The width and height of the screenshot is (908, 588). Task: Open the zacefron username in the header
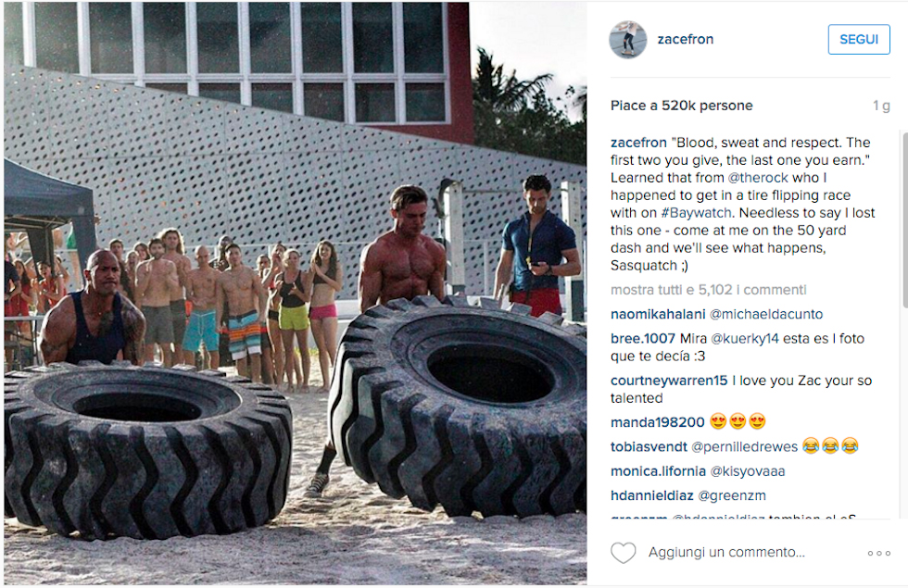pos(685,39)
